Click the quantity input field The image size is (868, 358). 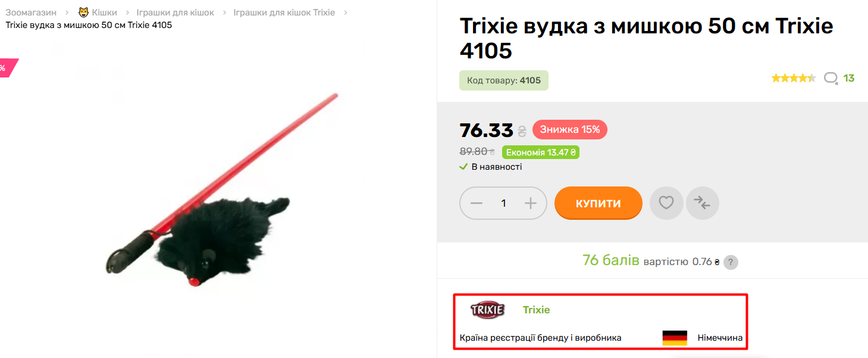coord(503,203)
